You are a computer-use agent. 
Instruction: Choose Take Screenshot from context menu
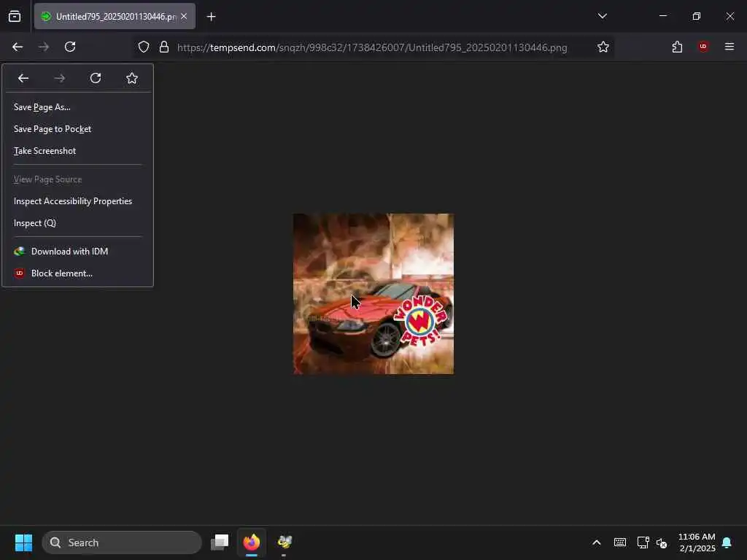point(77,151)
